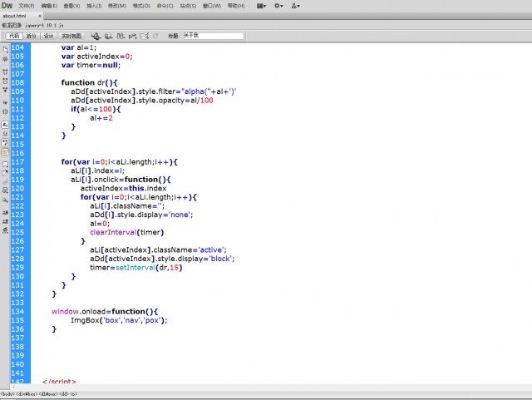Click the Collapse Selection icon
532x400 pixels.
pos(5,81)
